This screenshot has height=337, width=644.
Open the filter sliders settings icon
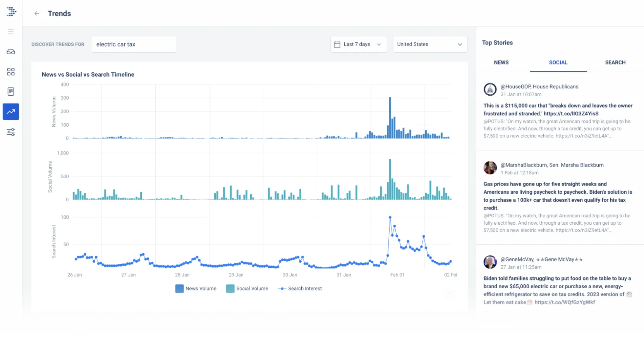[11, 132]
